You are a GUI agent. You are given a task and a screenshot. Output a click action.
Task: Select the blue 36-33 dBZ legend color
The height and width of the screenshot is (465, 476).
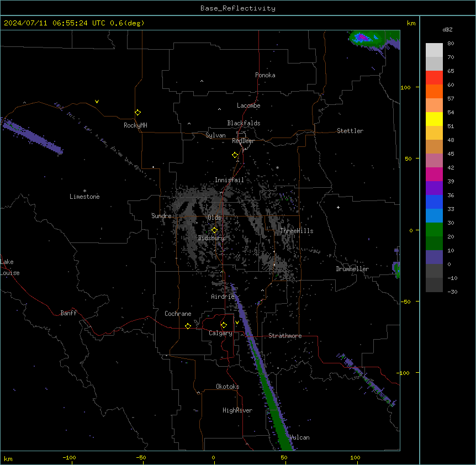(434, 202)
